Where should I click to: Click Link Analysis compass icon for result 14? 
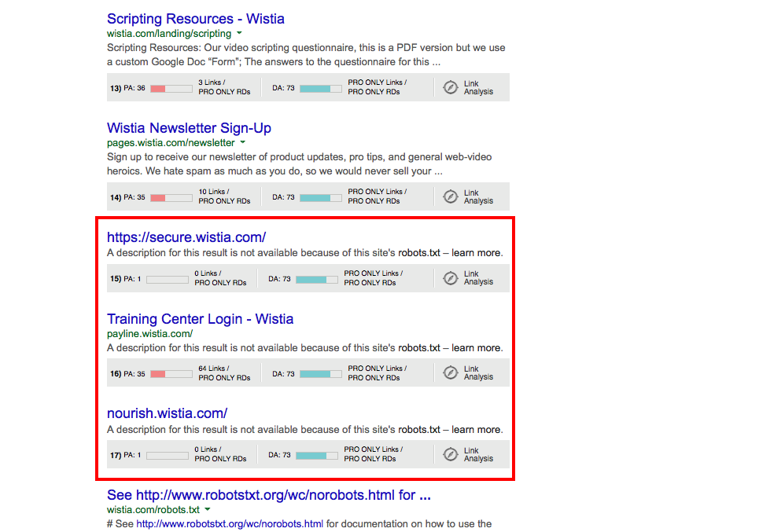pyautogui.click(x=451, y=196)
